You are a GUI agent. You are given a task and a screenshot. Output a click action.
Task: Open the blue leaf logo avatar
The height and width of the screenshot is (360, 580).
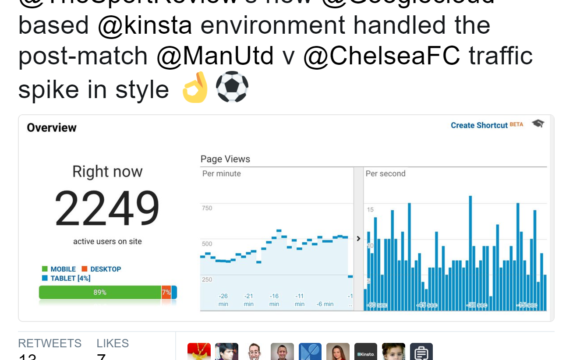310,351
